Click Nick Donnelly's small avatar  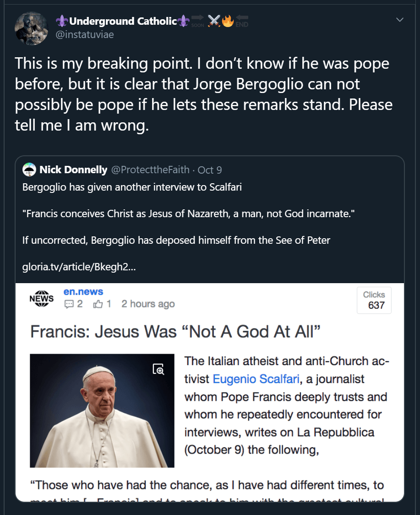click(x=29, y=170)
